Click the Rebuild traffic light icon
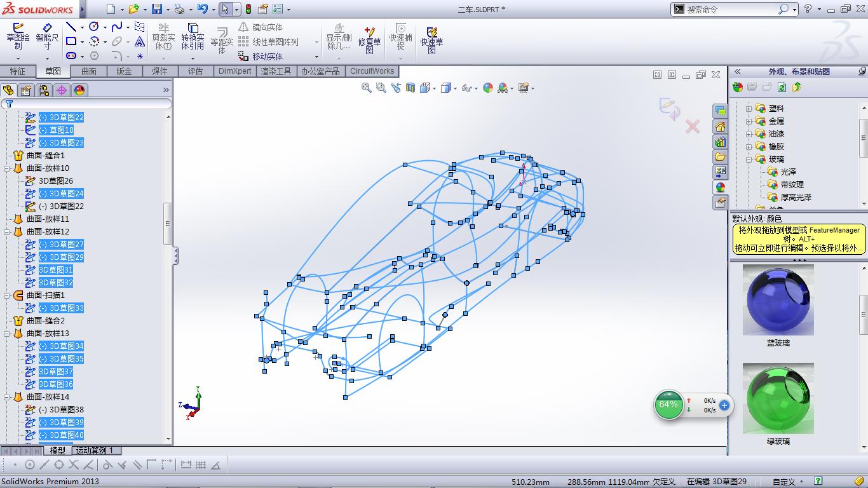 (x=248, y=9)
